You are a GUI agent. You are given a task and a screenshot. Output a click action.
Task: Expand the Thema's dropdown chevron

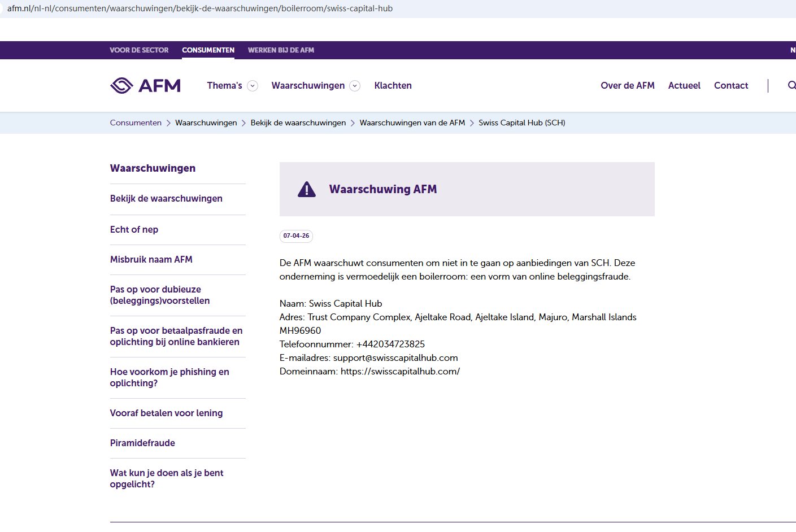(253, 86)
